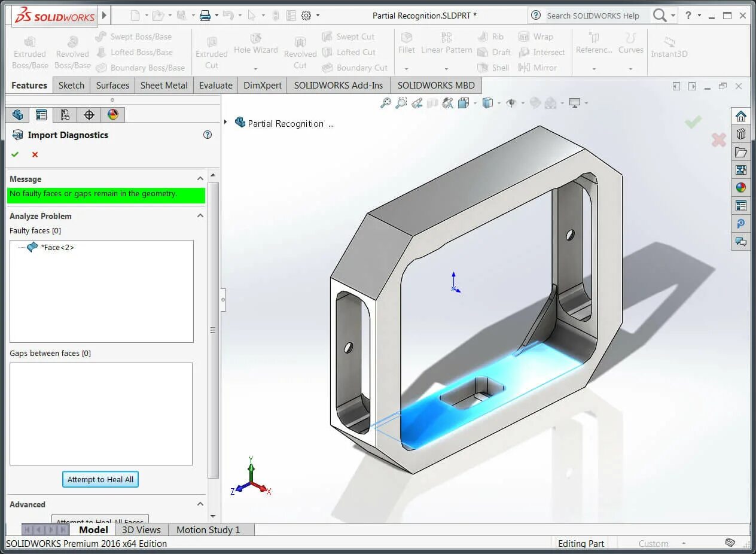Click the Print icon in the top toolbar
This screenshot has height=554, width=756.
pos(205,16)
